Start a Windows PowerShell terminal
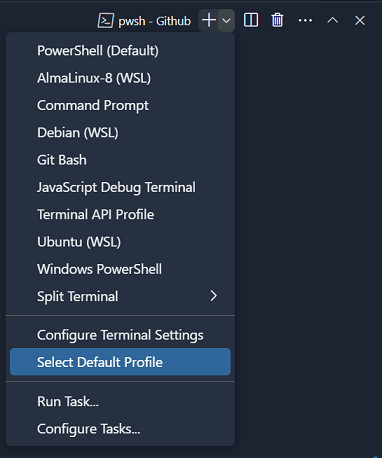 click(x=120, y=269)
